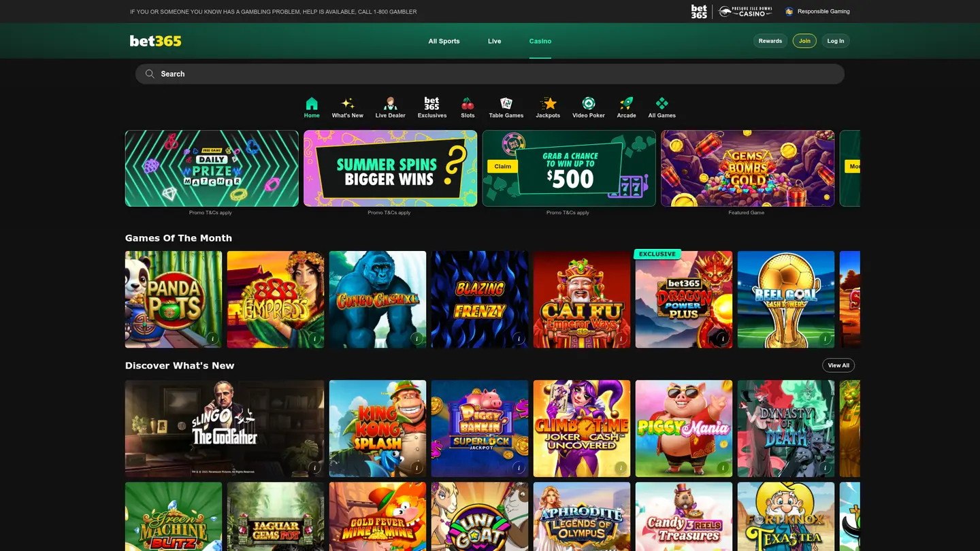Switch to All Sports tab

coord(444,41)
